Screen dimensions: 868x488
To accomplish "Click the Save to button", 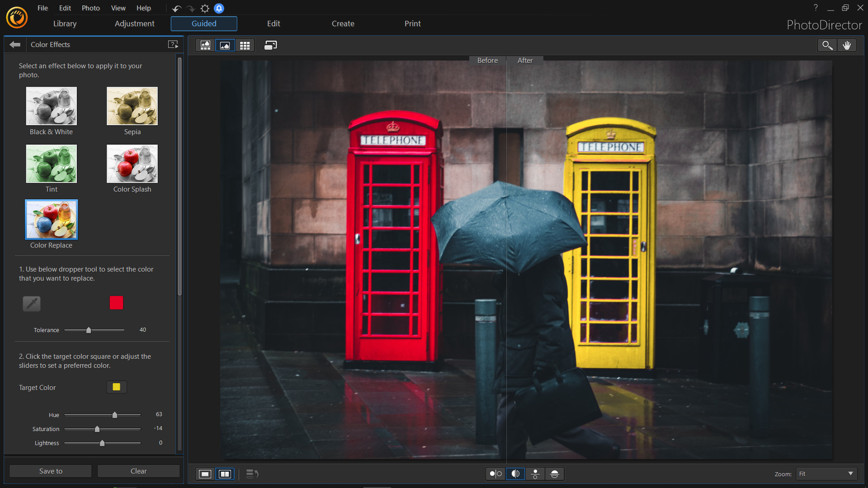I will point(50,471).
